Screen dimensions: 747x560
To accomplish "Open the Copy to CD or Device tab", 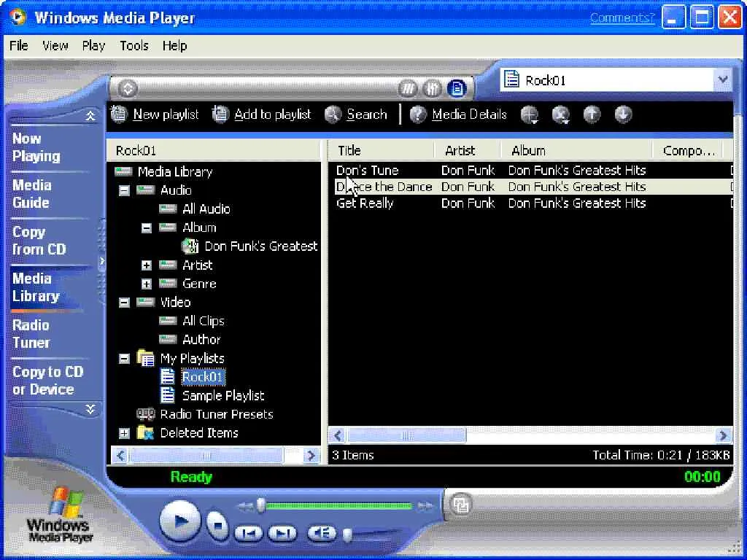I will (x=47, y=381).
